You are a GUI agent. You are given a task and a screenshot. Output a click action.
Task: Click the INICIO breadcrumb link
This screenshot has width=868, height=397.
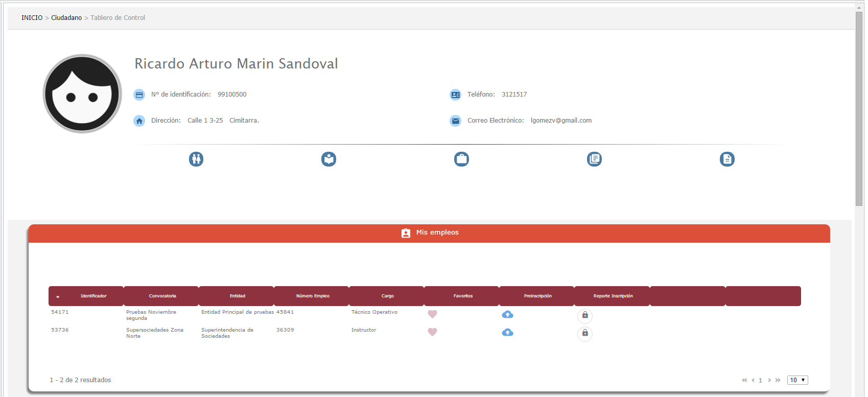pos(32,18)
